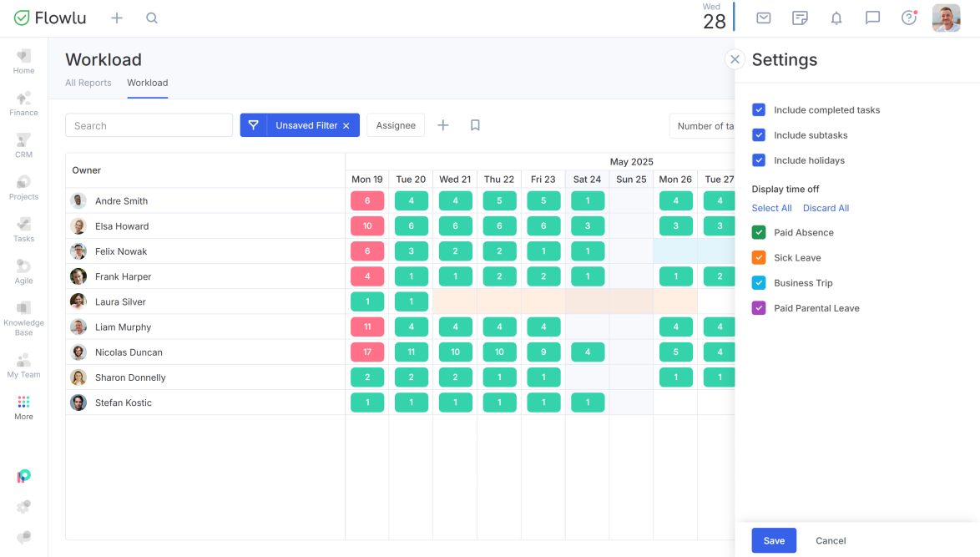Click the help question mark icon

pyautogui.click(x=909, y=18)
